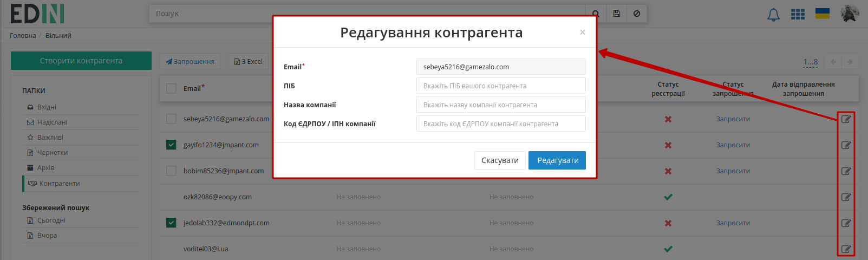The height and width of the screenshot is (260, 868).
Task: Click the EDIN logo
Action: click(37, 14)
